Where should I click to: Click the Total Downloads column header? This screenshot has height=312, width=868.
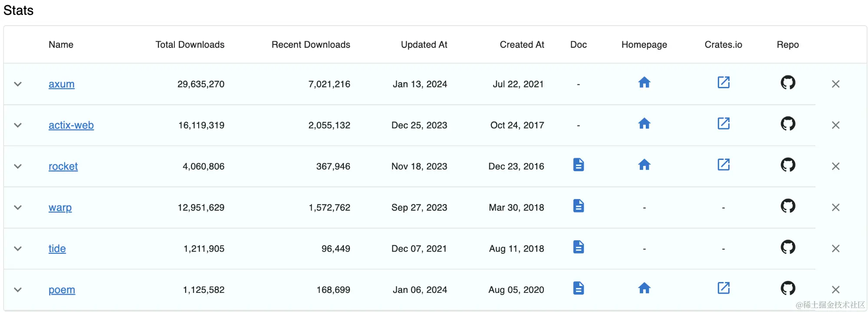tap(190, 45)
